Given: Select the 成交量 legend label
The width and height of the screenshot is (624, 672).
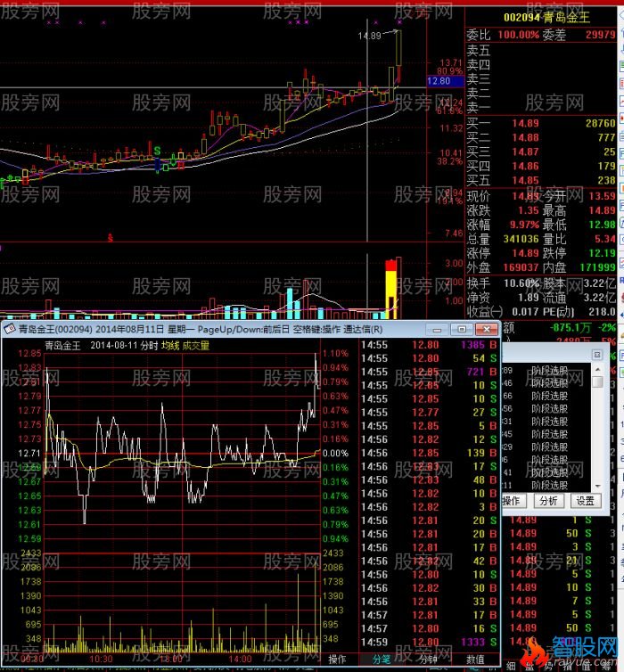Looking at the screenshot, I should point(196,346).
